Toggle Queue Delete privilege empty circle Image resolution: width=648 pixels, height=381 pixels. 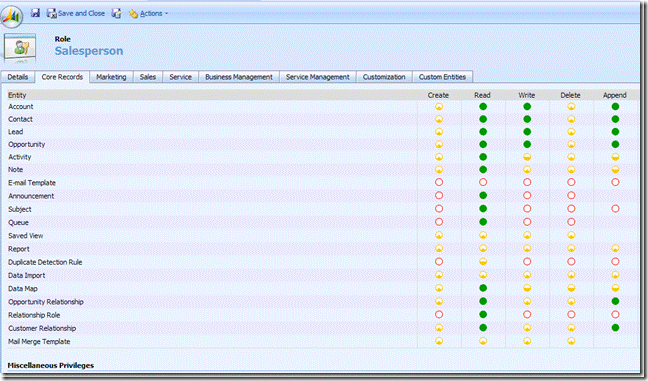coord(571,222)
